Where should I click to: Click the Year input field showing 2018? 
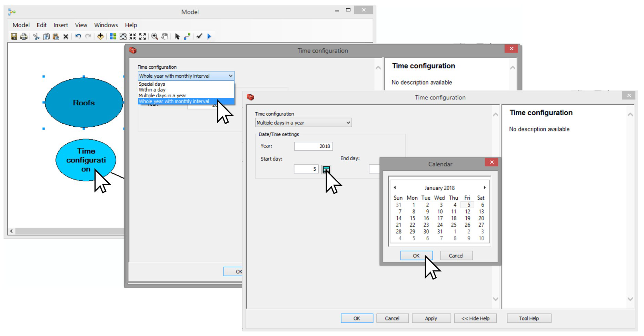click(313, 146)
